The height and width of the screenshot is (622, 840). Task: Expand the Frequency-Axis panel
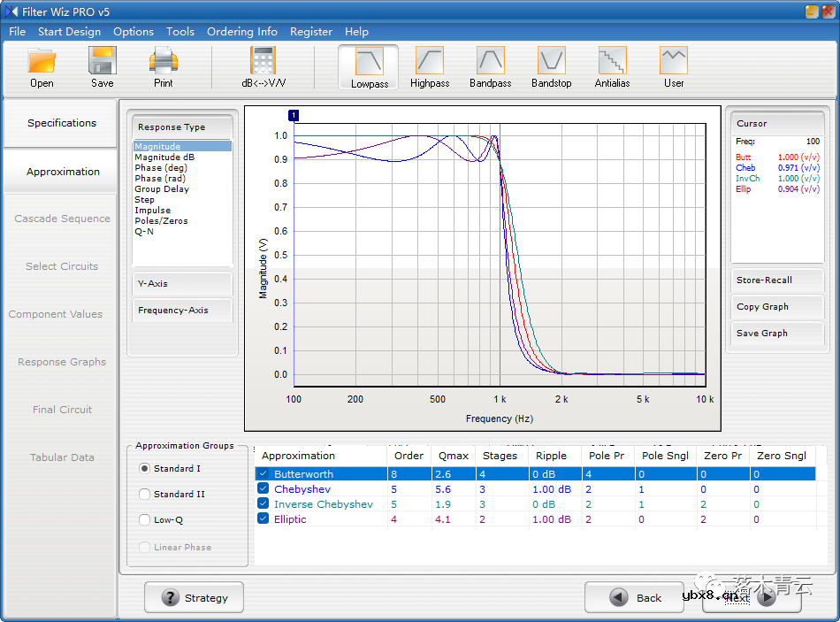[x=182, y=311]
